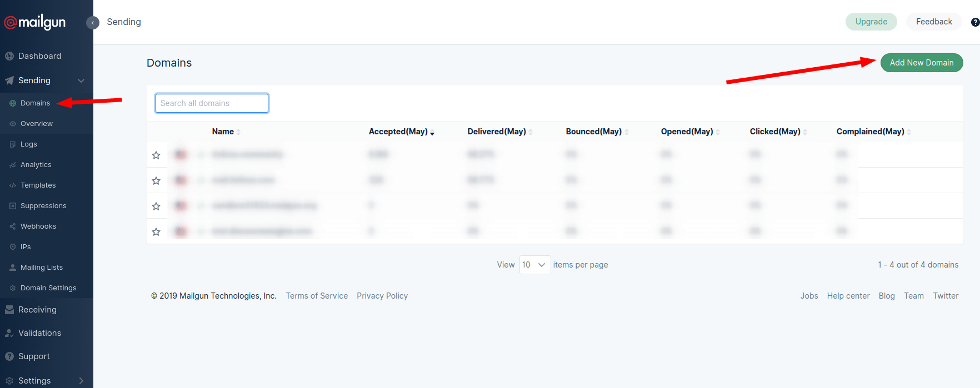
Task: Click the Upgrade button
Action: coord(871,22)
